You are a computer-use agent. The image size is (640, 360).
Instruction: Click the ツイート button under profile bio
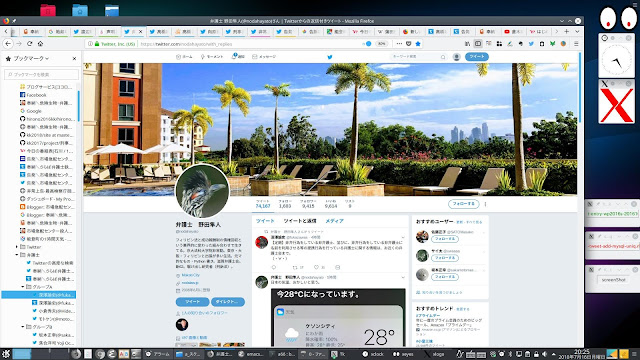(192, 302)
